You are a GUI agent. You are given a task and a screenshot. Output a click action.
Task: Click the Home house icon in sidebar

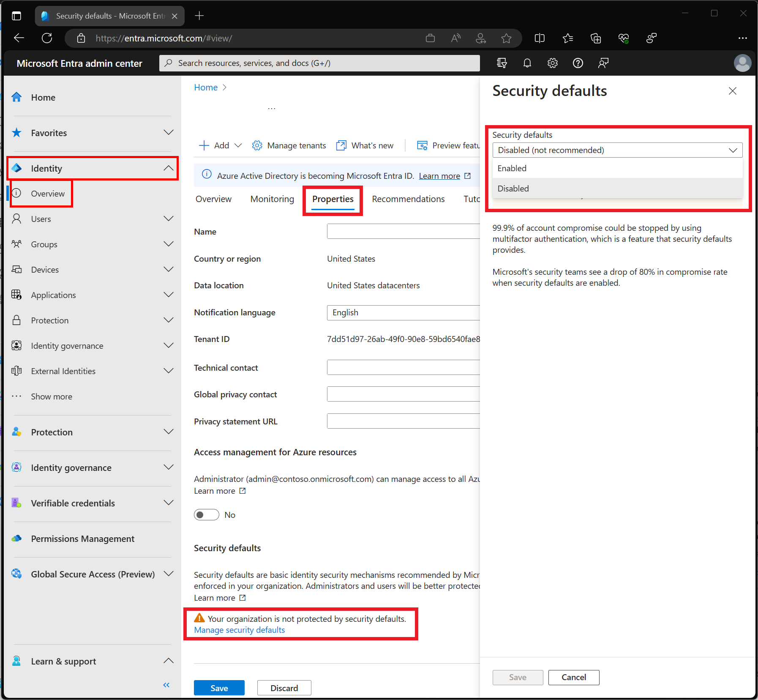click(16, 97)
